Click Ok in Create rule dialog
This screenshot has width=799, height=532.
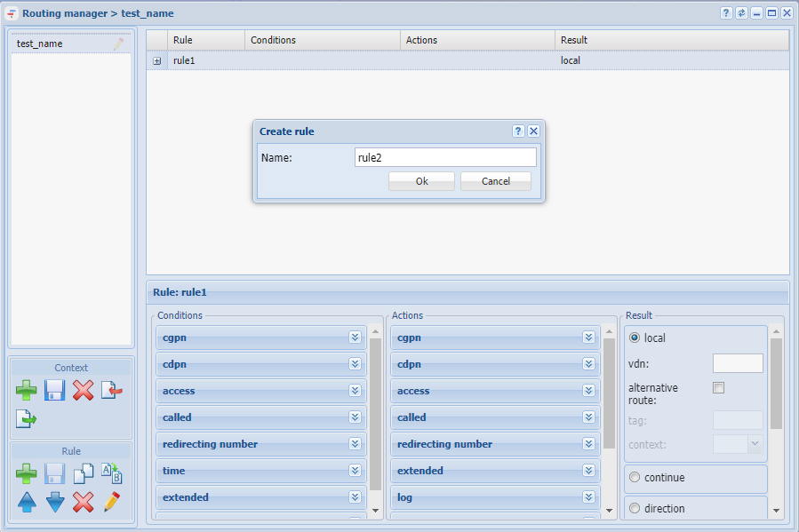click(421, 181)
